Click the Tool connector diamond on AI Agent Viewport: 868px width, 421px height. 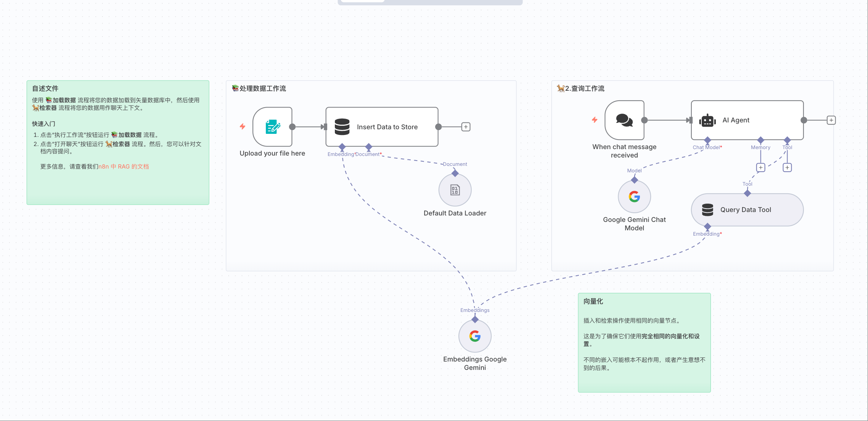click(x=787, y=140)
